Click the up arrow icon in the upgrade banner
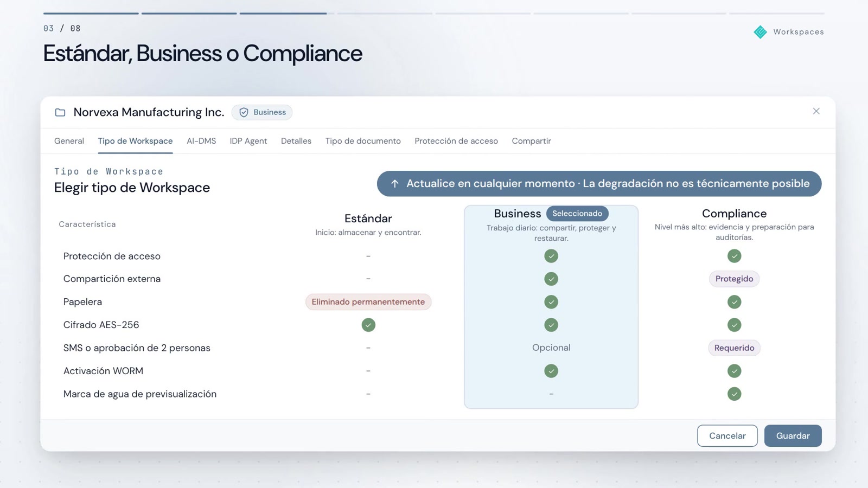The image size is (868, 488). [x=395, y=184]
